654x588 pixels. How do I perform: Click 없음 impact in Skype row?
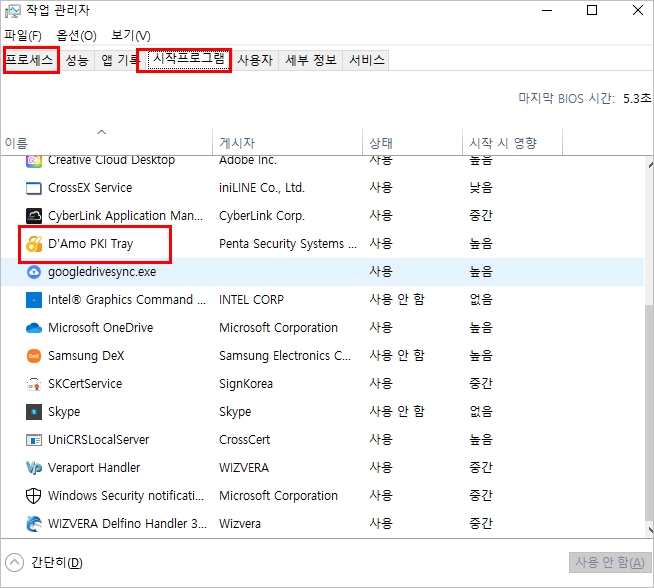point(481,412)
